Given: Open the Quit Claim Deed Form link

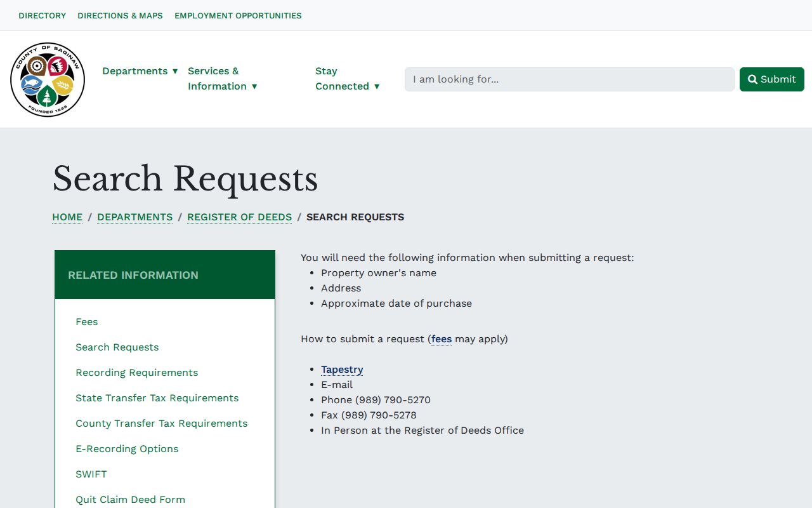Looking at the screenshot, I should pos(131,500).
